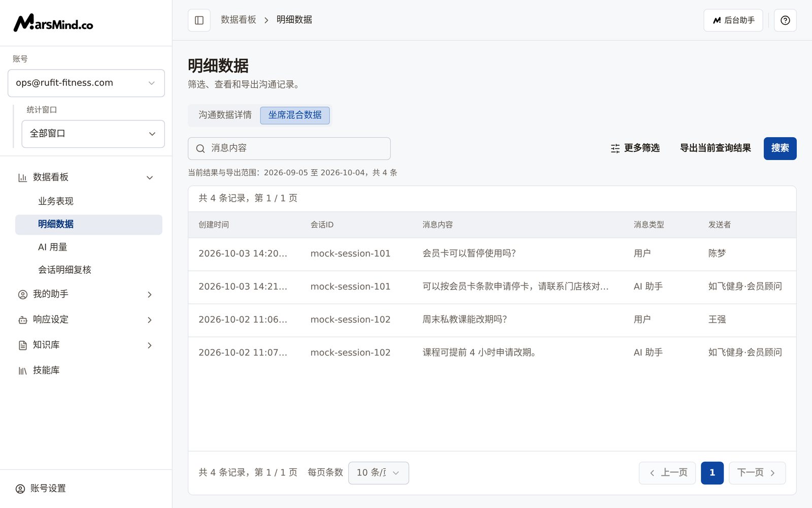Toggle the sidebar panel icon
812x508 pixels.
199,20
